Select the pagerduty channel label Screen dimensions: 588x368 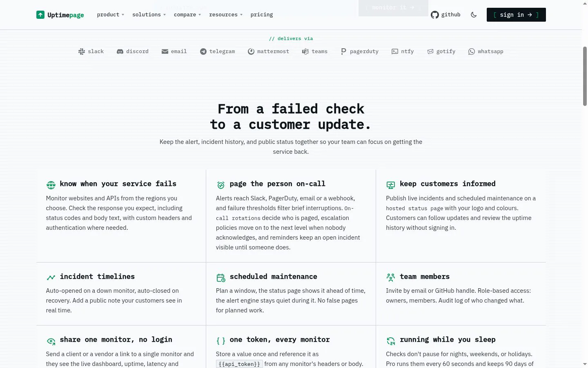coord(364,52)
